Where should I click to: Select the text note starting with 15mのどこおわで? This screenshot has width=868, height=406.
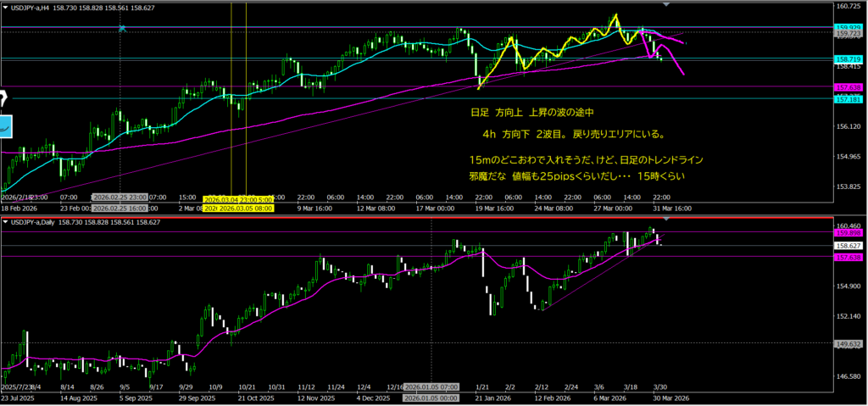585,159
